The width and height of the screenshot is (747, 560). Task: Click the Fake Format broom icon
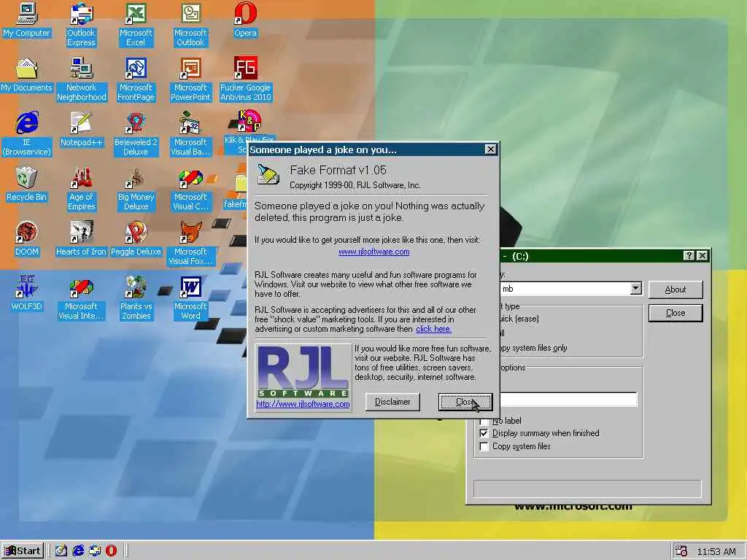point(268,174)
